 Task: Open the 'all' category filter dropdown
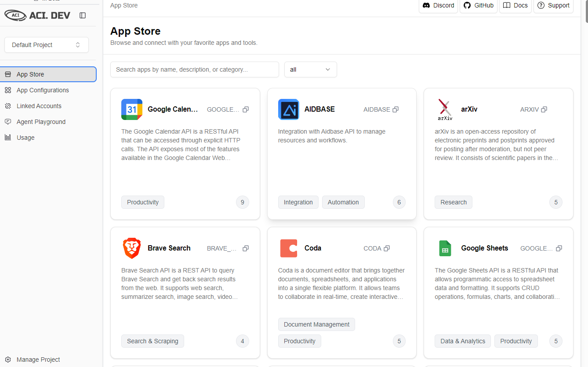coord(311,69)
